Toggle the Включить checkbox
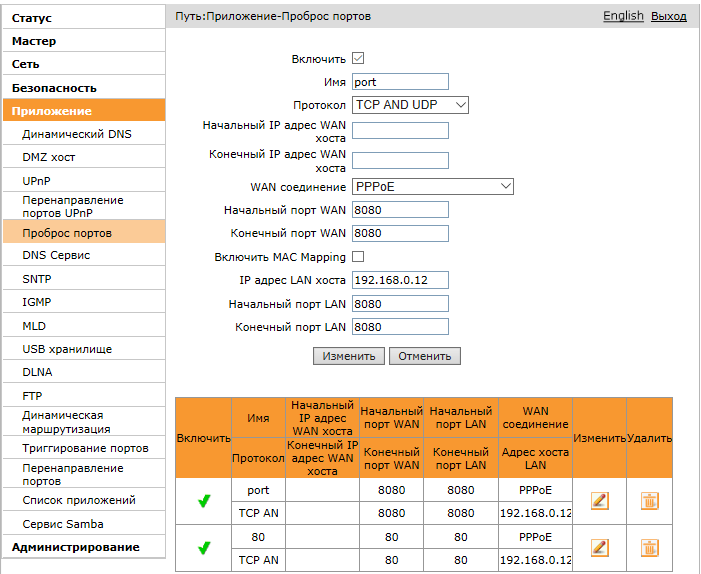 pyautogui.click(x=358, y=59)
